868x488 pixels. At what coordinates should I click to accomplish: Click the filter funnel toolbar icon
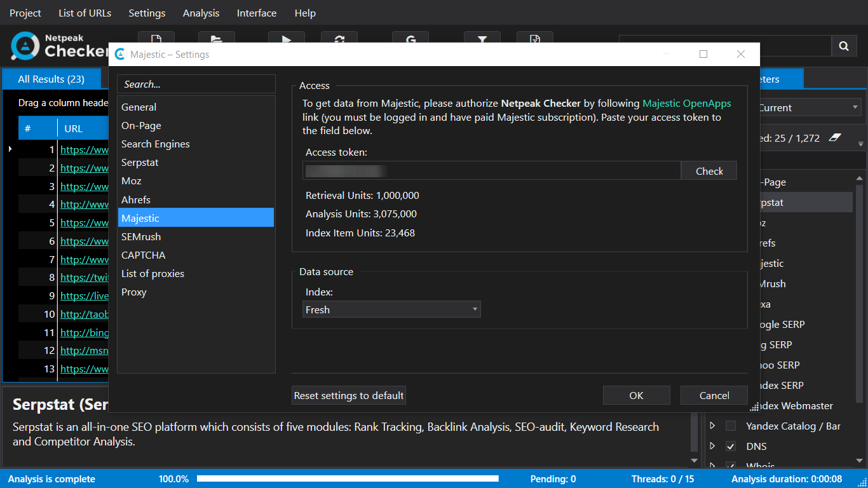(x=482, y=38)
